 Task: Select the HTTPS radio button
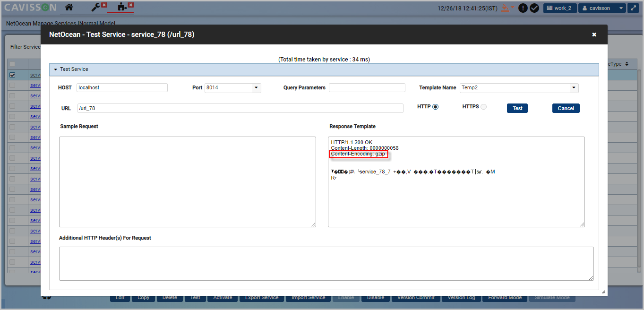coord(483,107)
